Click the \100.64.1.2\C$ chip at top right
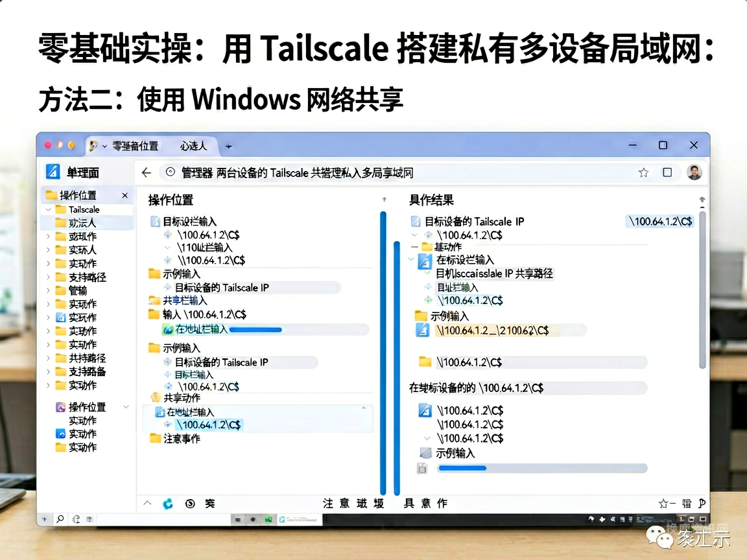Viewport: 747px width, 560px height. pos(660,222)
